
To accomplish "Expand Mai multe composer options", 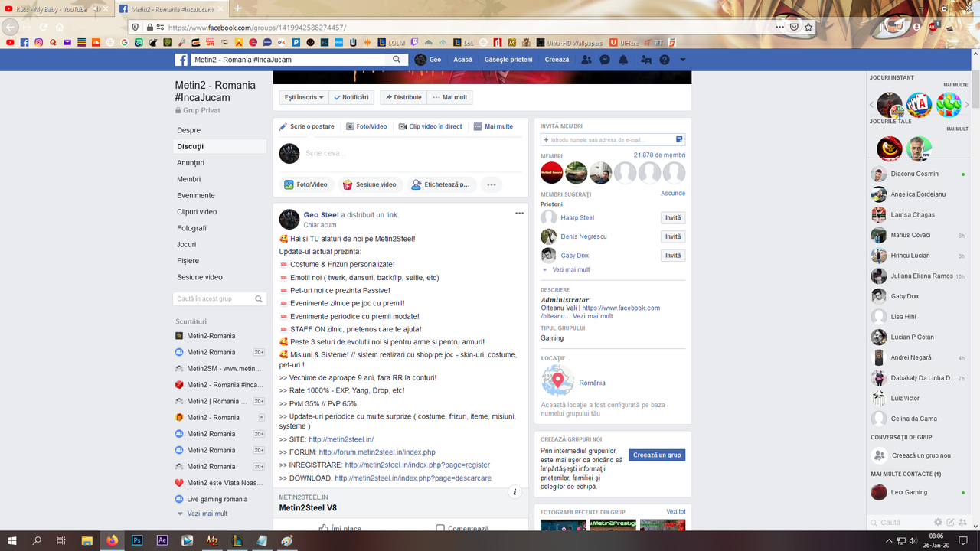I will pyautogui.click(x=493, y=126).
